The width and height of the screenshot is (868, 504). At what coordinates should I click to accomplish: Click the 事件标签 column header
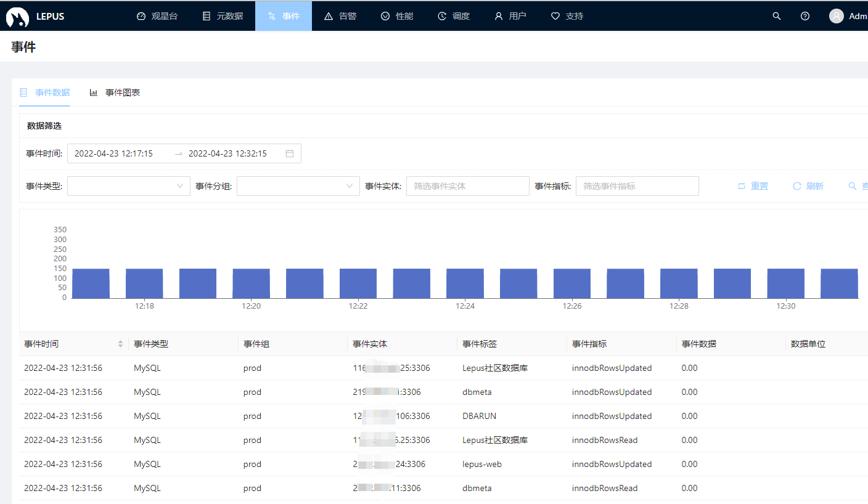[480, 344]
